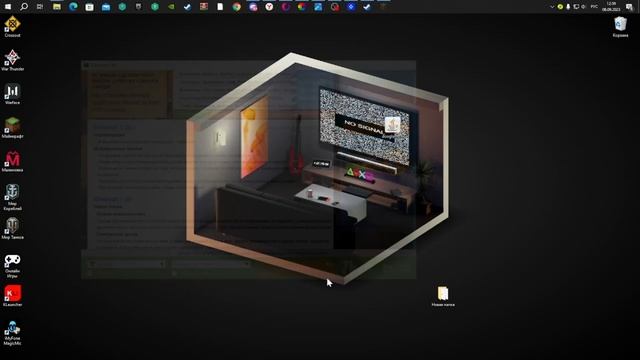Open the NVIDIA icon on taskbar
This screenshot has width=640, height=360.
pyautogui.click(x=171, y=7)
